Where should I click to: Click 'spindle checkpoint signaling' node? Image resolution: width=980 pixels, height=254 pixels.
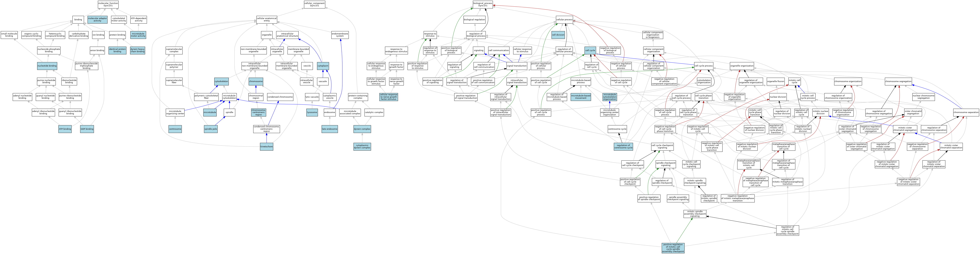[x=666, y=164]
